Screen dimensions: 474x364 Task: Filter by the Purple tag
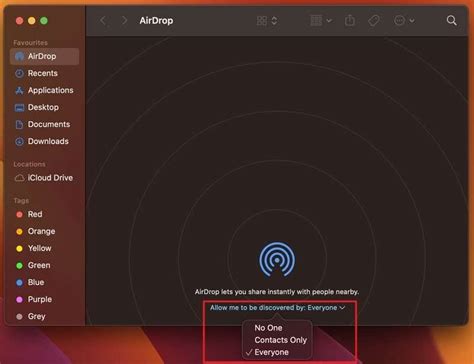coord(44,299)
